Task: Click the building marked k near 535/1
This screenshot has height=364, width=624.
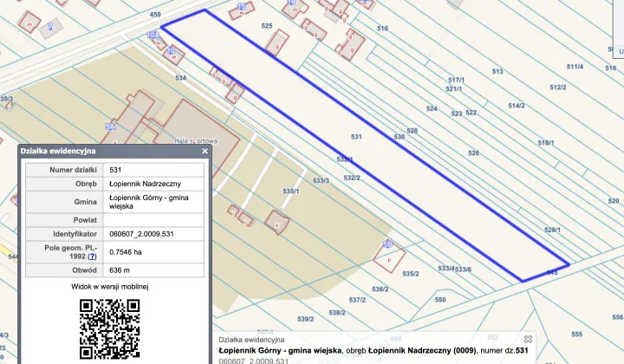Action: coord(277,223)
